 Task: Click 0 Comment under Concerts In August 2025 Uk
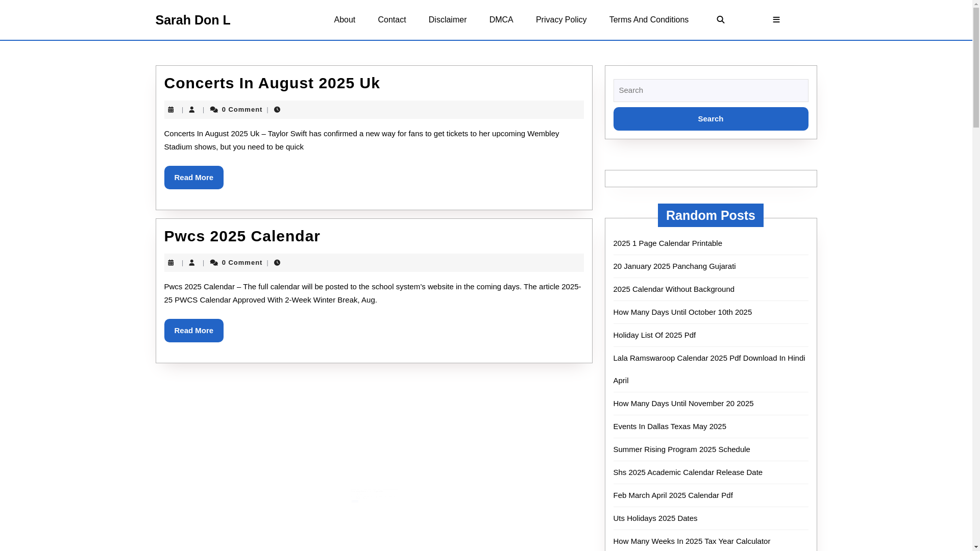pyautogui.click(x=242, y=110)
